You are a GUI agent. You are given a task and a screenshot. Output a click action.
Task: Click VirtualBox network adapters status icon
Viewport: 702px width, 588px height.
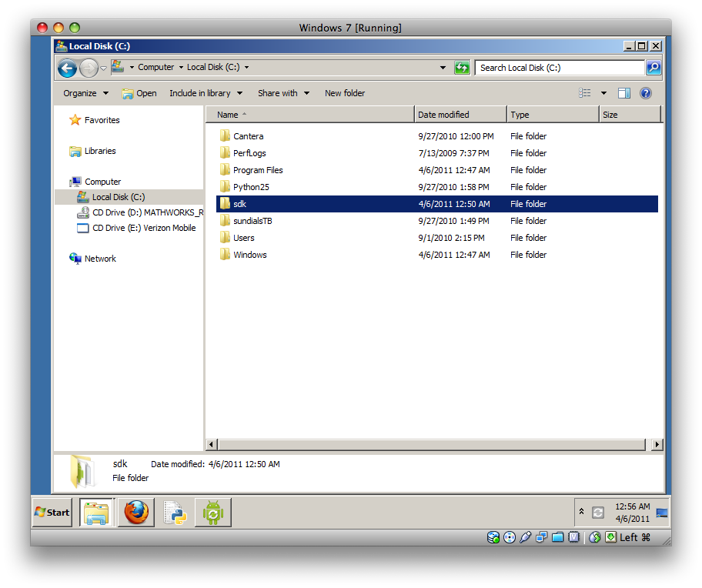point(542,537)
